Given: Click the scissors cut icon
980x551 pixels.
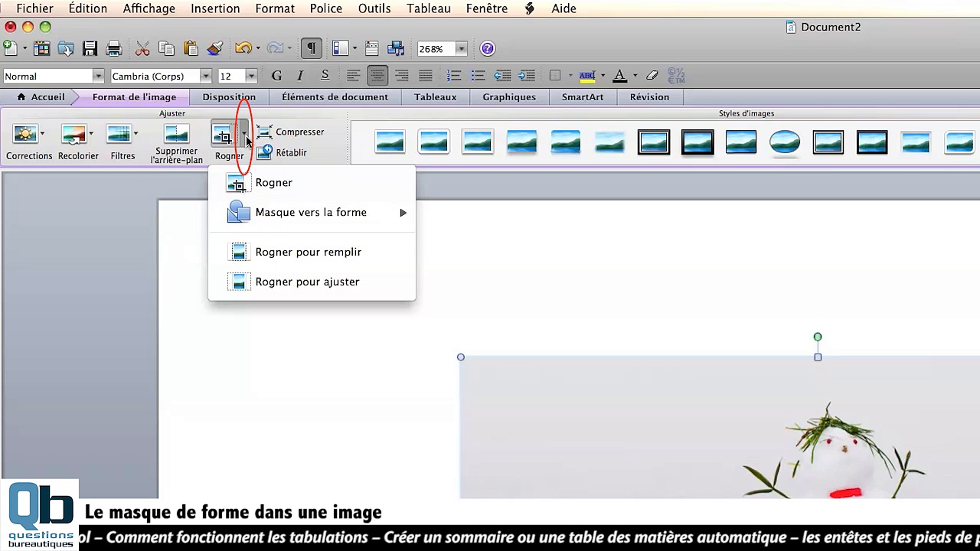Looking at the screenshot, I should coord(142,49).
